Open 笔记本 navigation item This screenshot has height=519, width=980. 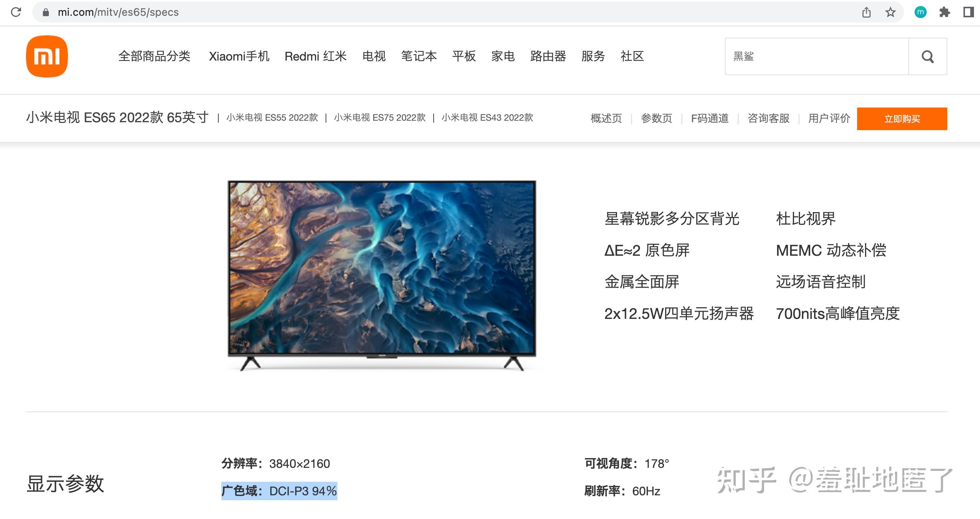419,56
